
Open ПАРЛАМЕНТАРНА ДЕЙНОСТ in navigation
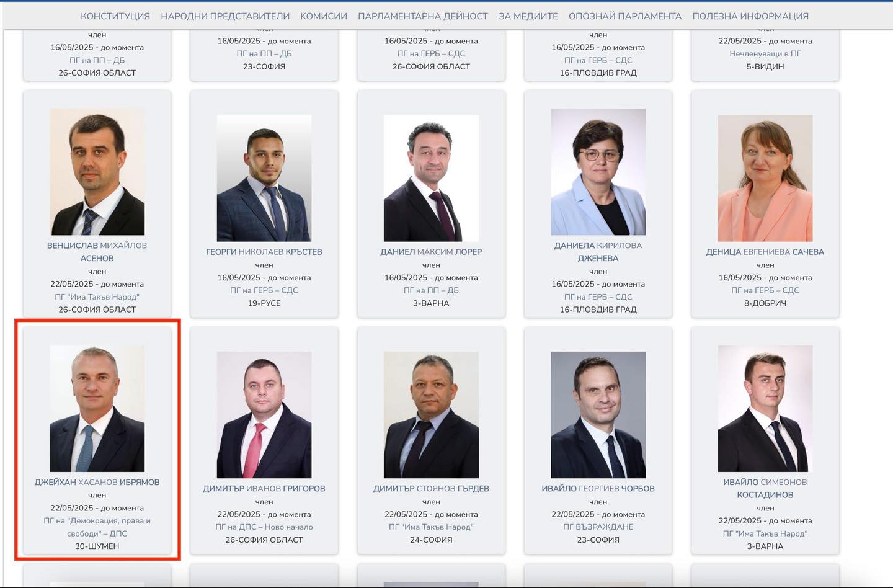point(423,16)
